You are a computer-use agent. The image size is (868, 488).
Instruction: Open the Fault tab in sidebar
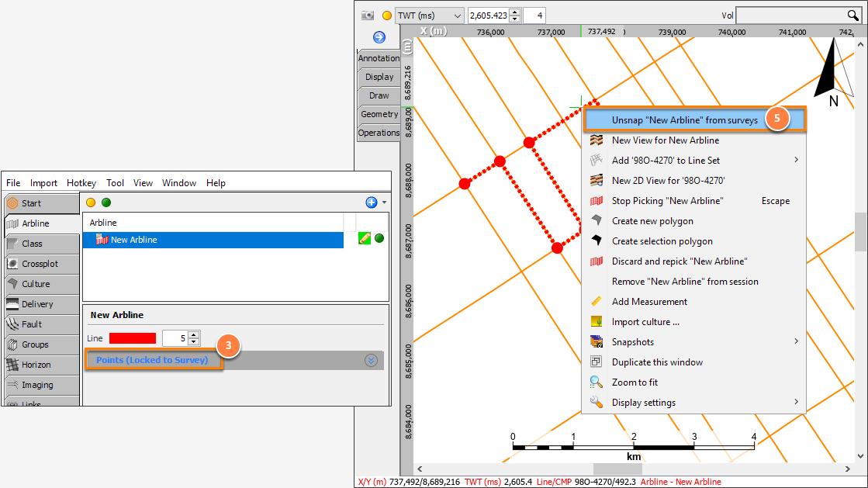[x=42, y=324]
